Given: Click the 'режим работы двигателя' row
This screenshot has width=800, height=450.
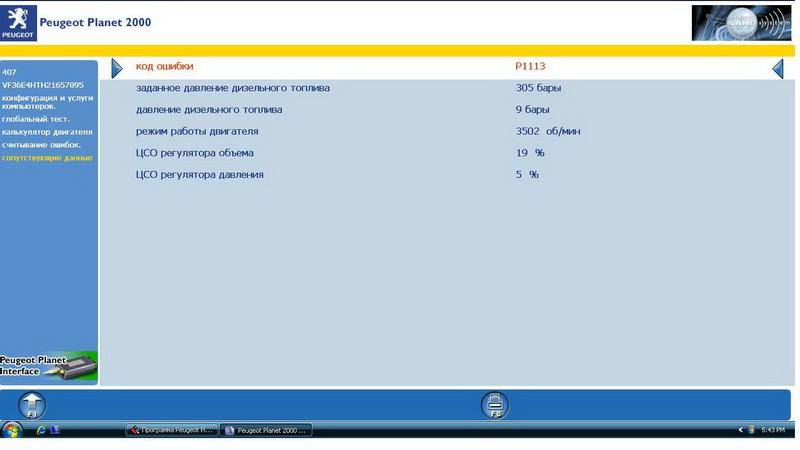Looking at the screenshot, I should point(197,131).
